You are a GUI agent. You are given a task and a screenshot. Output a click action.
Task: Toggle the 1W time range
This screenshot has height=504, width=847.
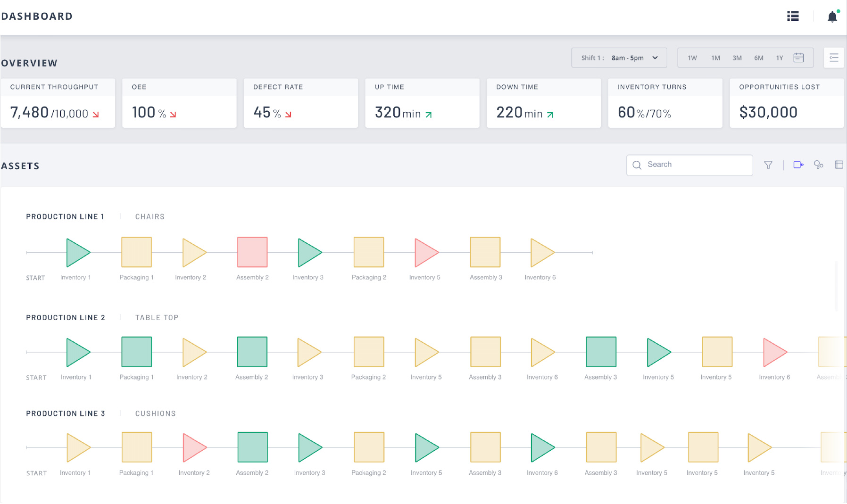pyautogui.click(x=692, y=58)
